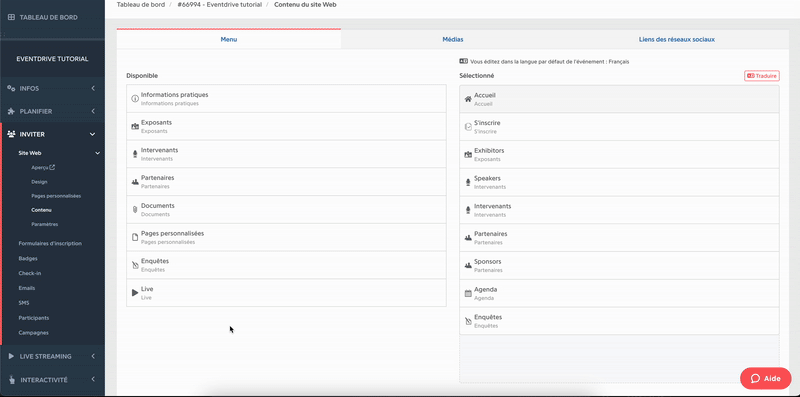Expand the Infos sidebar section chevron
The image size is (800, 397).
pos(93,88)
